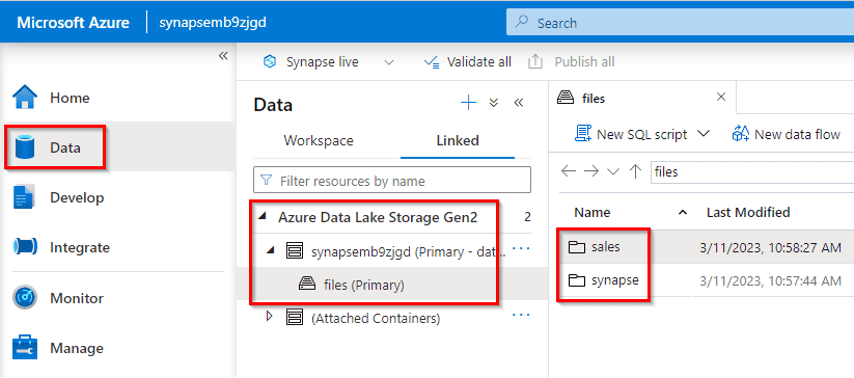Open the Synapse live mode dropdown
Screen dimensions: 854x378
389,62
